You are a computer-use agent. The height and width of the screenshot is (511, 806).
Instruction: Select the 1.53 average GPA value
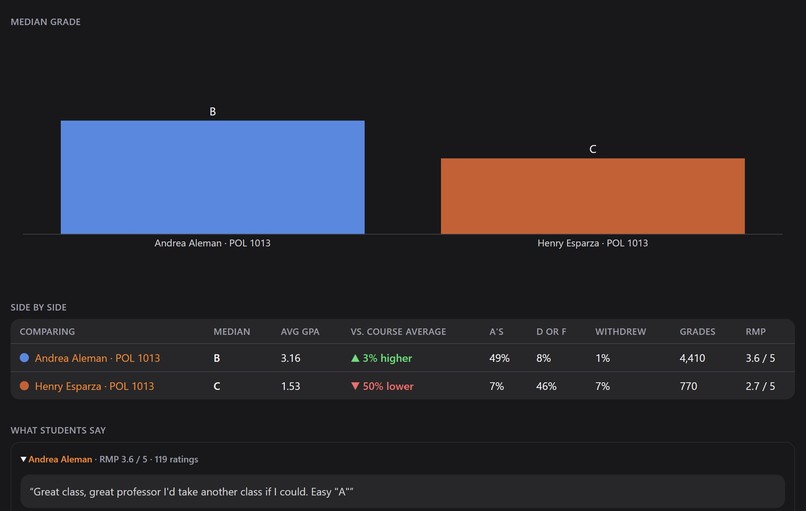tap(290, 386)
